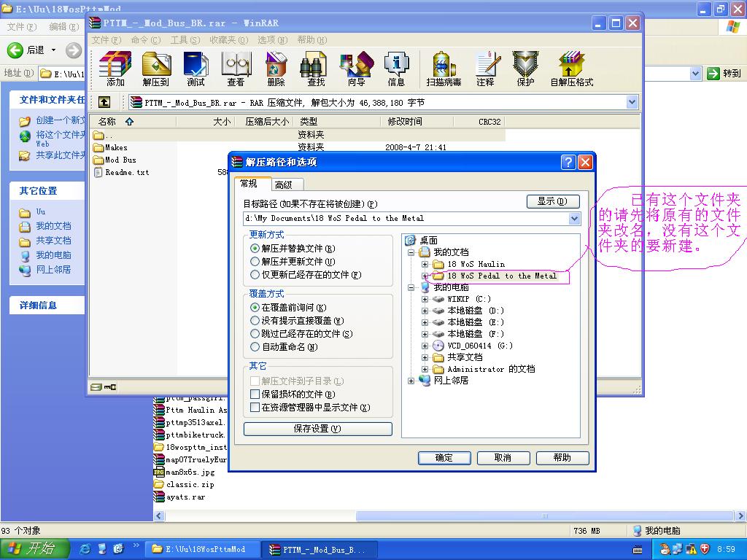Click the 查看 (View) toolbar icon
The width and height of the screenshot is (747, 560).
pyautogui.click(x=236, y=69)
